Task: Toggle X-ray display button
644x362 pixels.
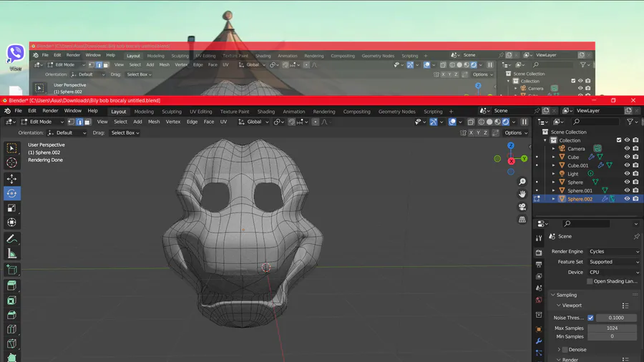Action: (x=471, y=122)
